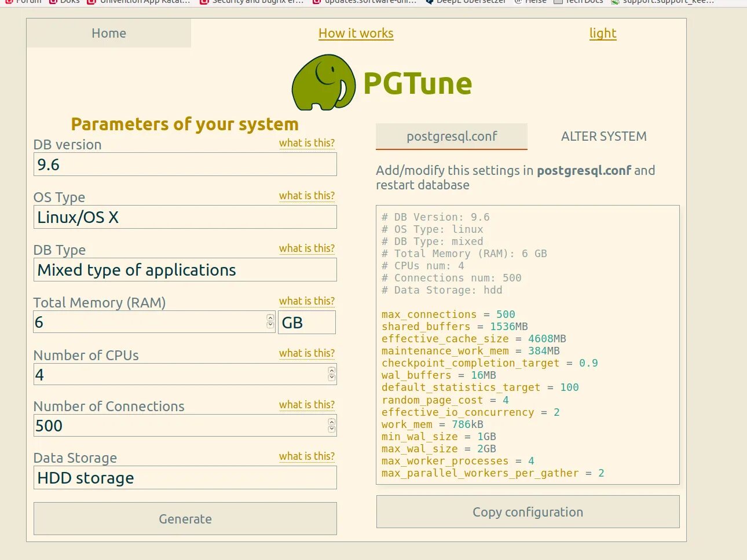Click the max_connections = 500 line
Image resolution: width=747 pixels, height=560 pixels.
pyautogui.click(x=448, y=314)
